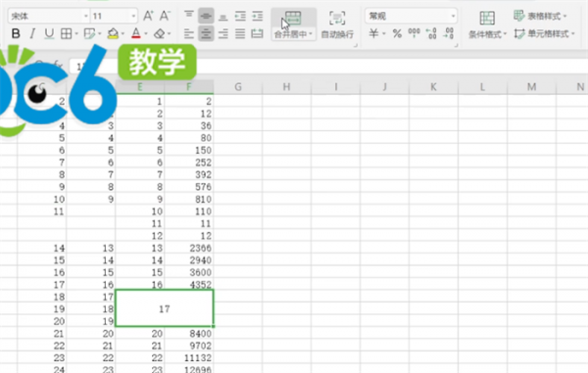This screenshot has height=373, width=588.
Task: Click the align-left icon
Action: tap(189, 34)
